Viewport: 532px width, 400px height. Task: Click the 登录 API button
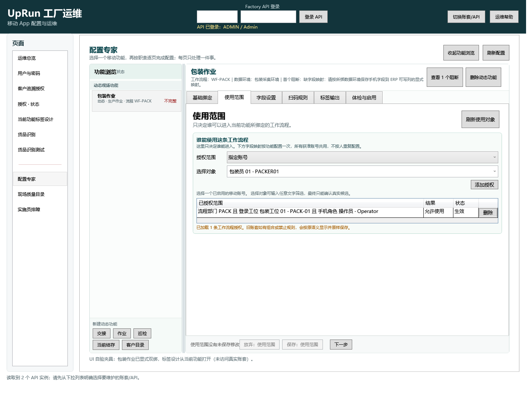(x=313, y=17)
